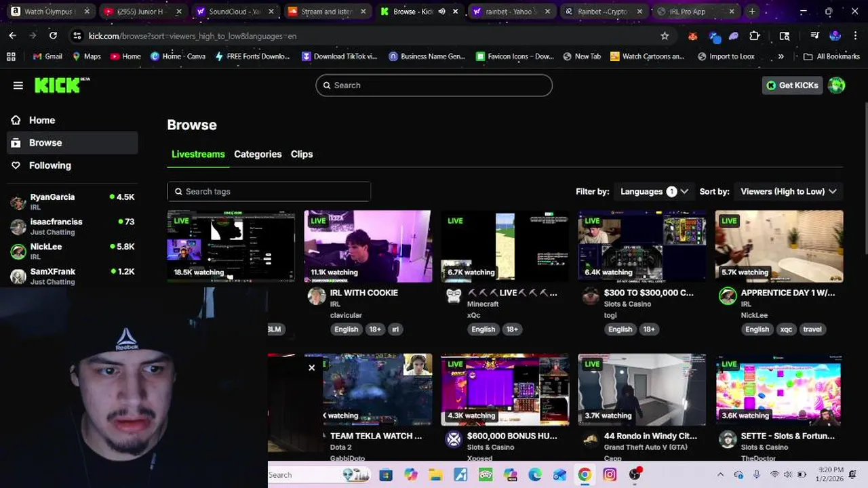The height and width of the screenshot is (488, 868).
Task: Open the MetaMask fox extension
Action: (x=692, y=36)
